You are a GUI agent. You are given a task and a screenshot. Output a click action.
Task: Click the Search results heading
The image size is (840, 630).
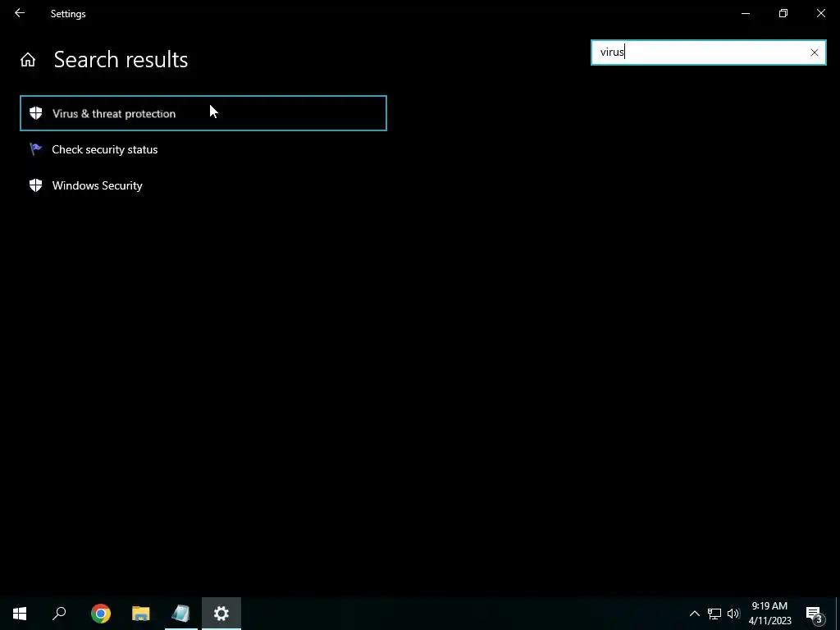pos(121,59)
